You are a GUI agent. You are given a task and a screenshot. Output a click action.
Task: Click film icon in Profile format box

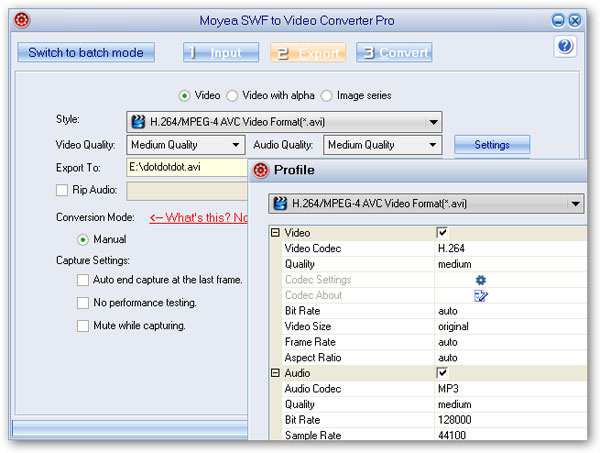tap(280, 204)
